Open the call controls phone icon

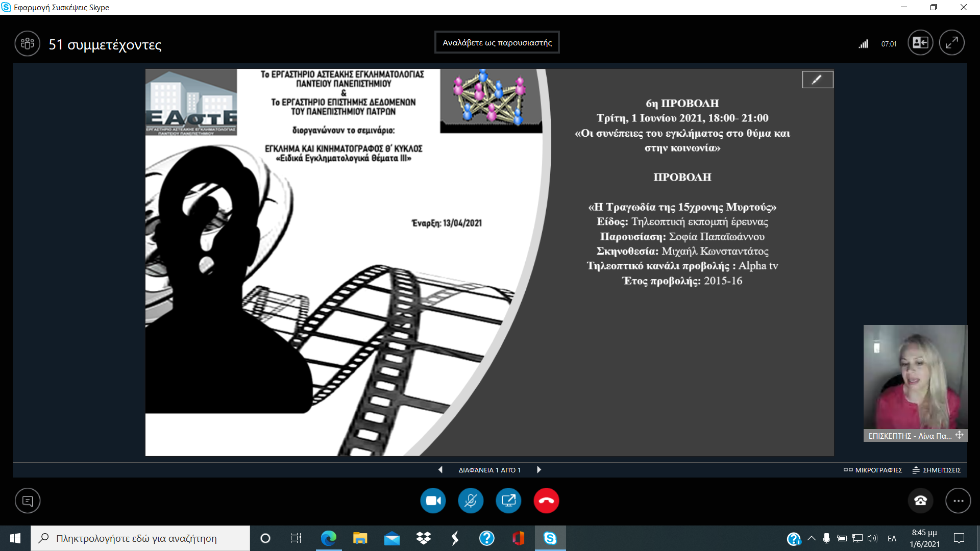point(920,501)
